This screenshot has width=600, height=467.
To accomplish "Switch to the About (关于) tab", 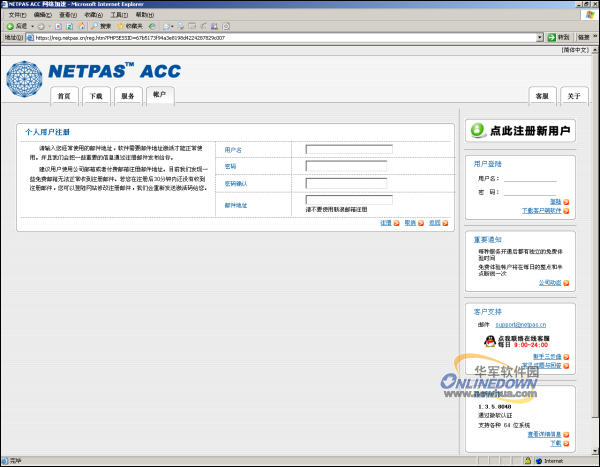I will (x=572, y=96).
